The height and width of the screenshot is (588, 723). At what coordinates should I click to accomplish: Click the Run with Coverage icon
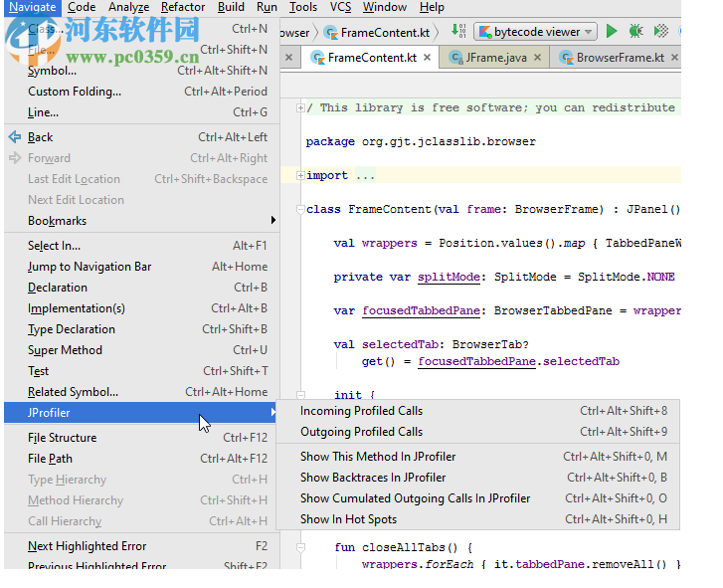coord(660,32)
